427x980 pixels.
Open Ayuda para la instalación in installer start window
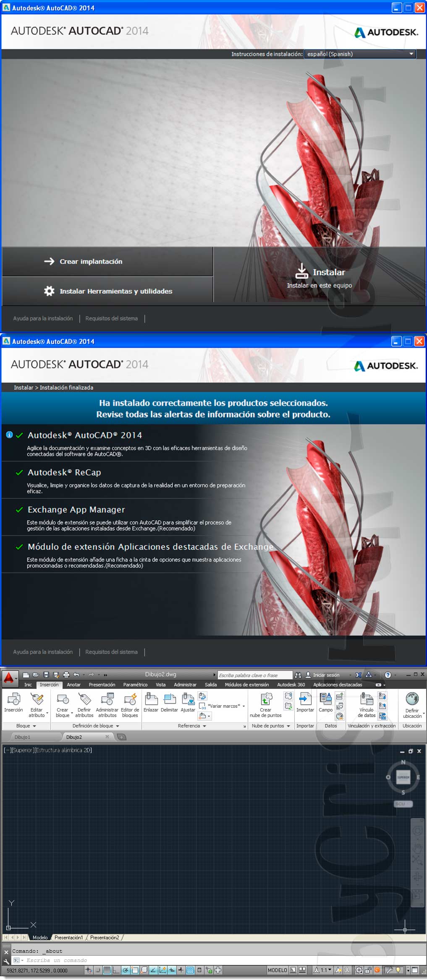(x=43, y=318)
